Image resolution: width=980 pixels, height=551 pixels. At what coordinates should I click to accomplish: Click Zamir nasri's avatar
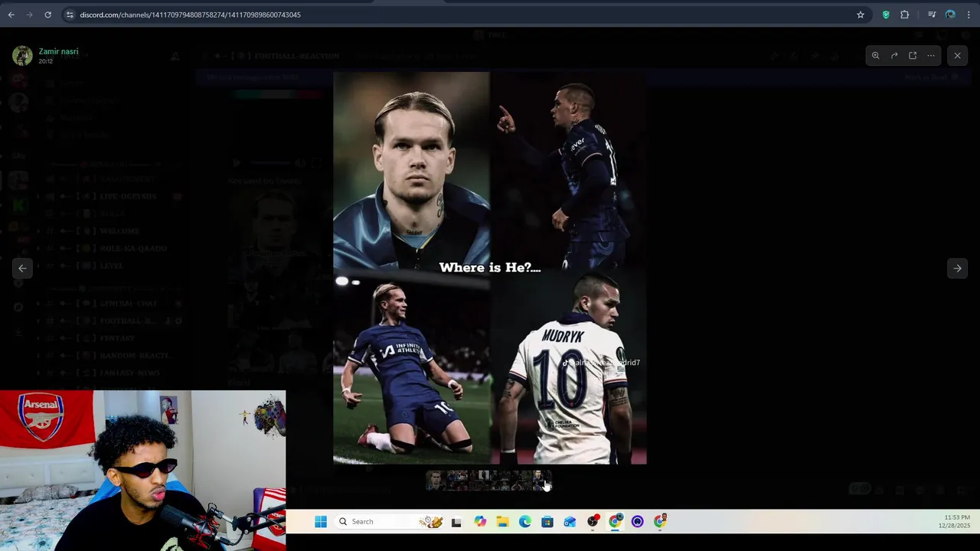[x=22, y=55]
